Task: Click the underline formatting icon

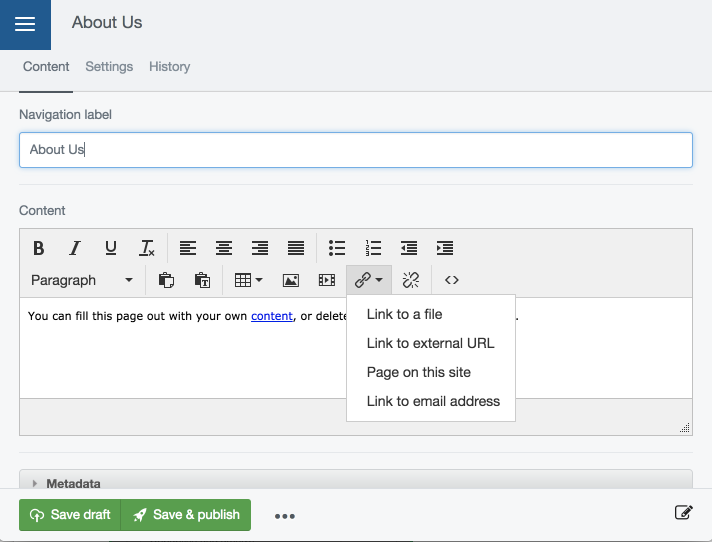Action: 111,248
